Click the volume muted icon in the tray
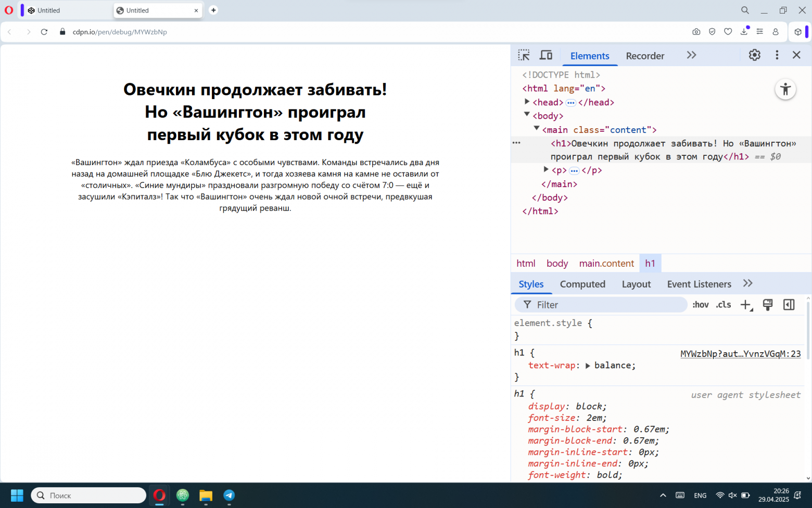This screenshot has width=812, height=508. (x=732, y=495)
